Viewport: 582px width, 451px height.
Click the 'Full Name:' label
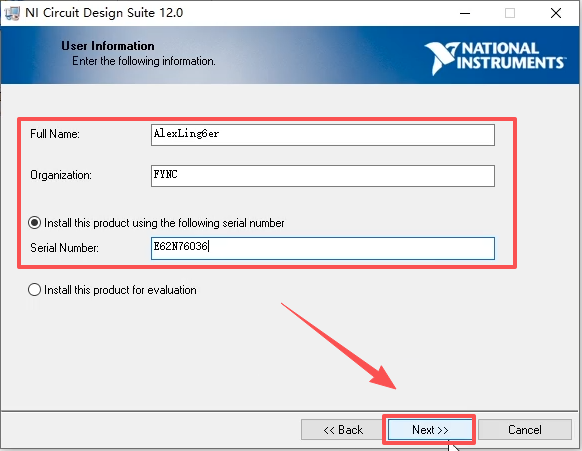click(55, 134)
